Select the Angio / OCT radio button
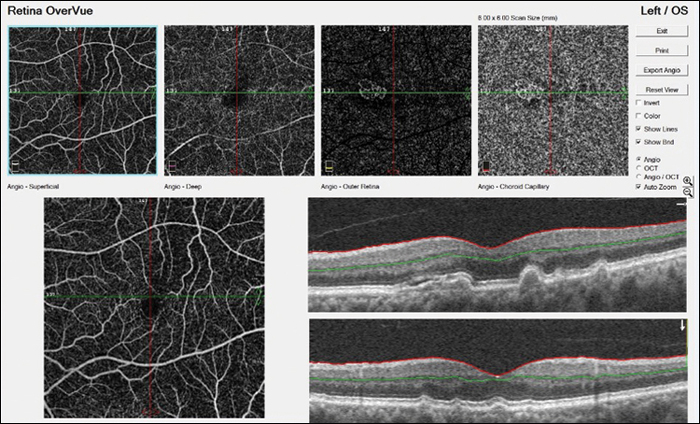This screenshot has height=424, width=700. (x=638, y=177)
